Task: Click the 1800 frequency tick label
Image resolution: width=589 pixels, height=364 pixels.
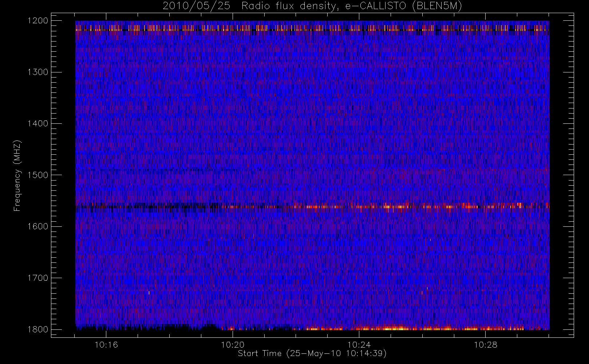Action: point(38,329)
